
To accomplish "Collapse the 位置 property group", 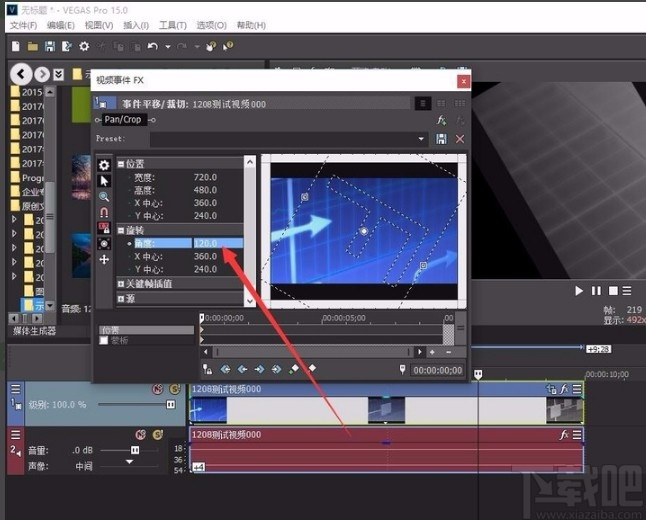I will [x=121, y=164].
